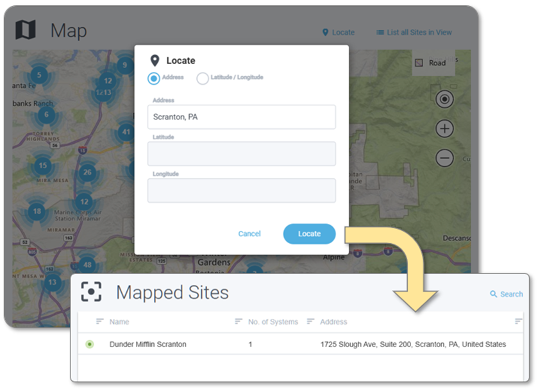The height and width of the screenshot is (392, 538).
Task: Select the Address radio button
Action: (x=154, y=78)
